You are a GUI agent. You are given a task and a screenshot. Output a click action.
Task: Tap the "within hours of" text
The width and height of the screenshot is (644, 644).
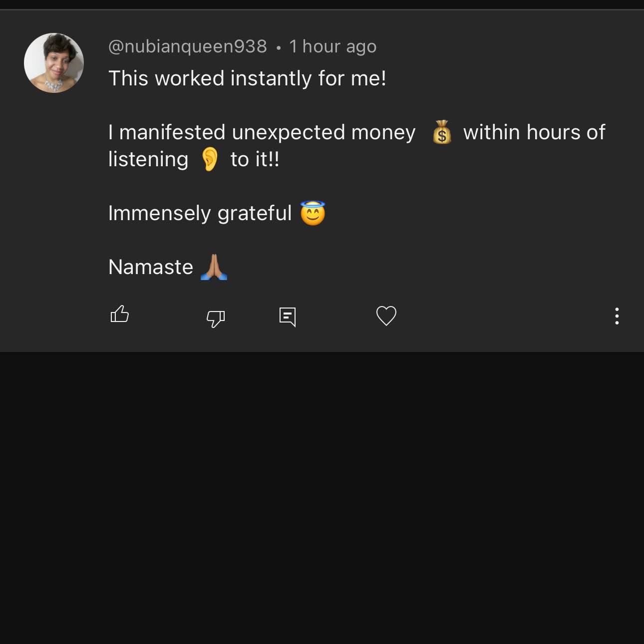click(x=534, y=132)
